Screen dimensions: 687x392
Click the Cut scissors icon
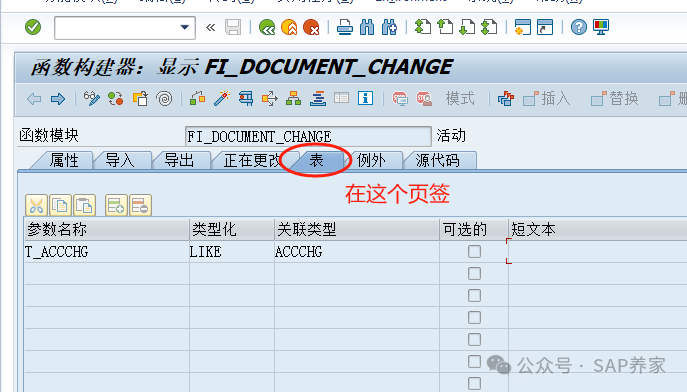(36, 205)
